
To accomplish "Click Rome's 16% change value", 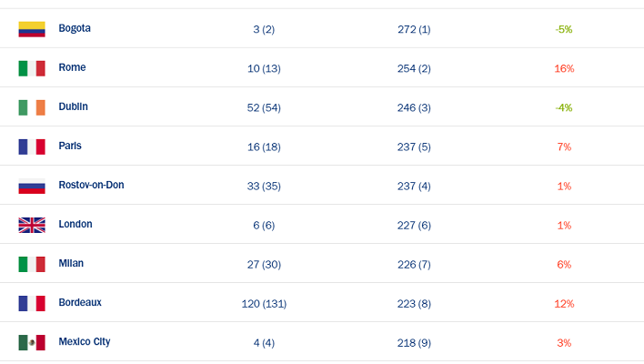I will [x=564, y=68].
